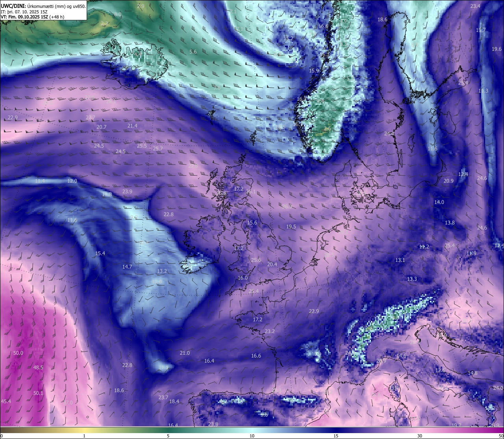Click the map value '18.4'
The image size is (504, 439).
pyautogui.click(x=174, y=402)
